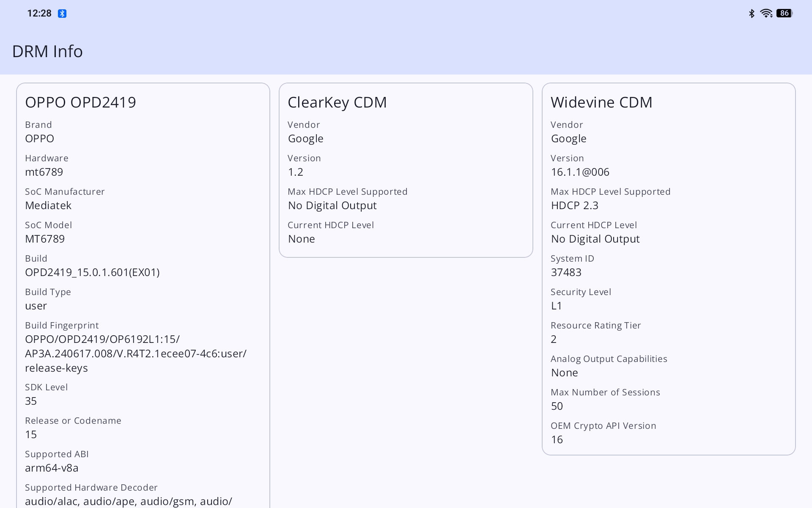Tap the DRM Info app title

47,51
